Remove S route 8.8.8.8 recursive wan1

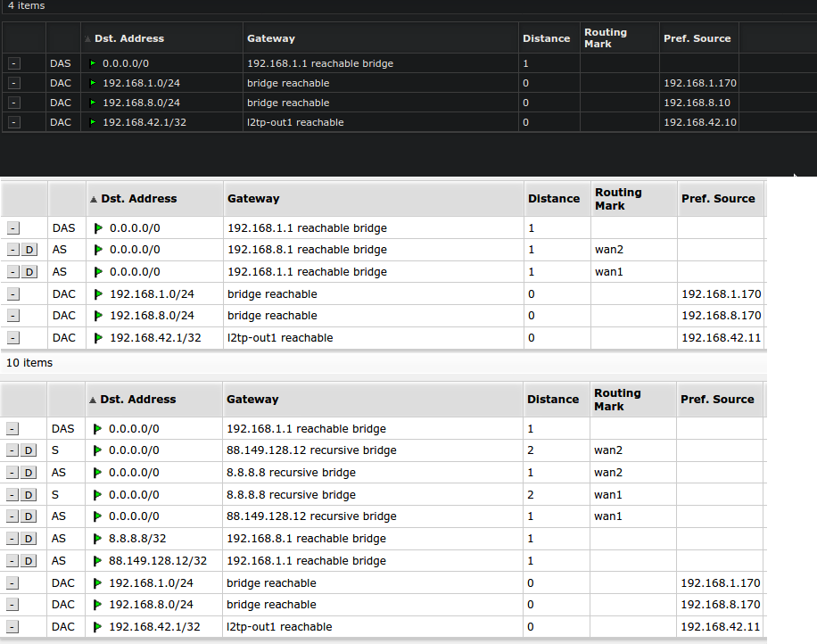click(x=12, y=495)
